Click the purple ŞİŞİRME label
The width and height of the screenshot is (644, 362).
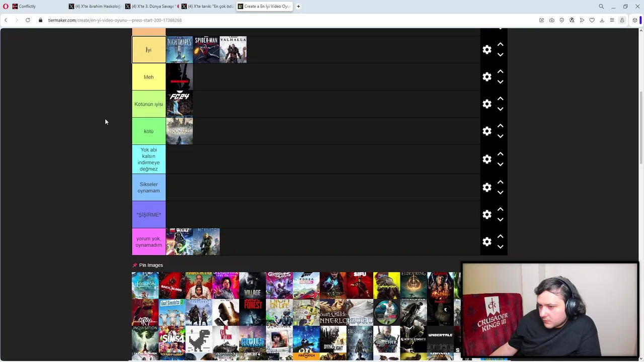pos(148,215)
